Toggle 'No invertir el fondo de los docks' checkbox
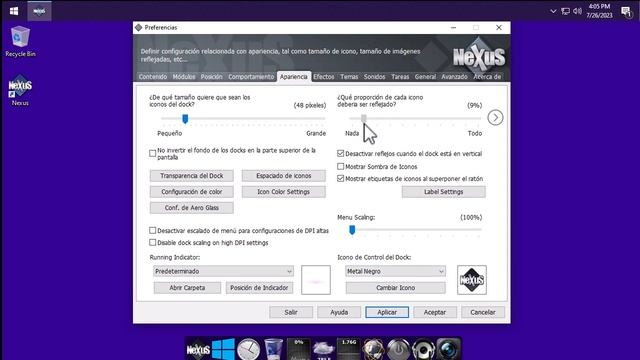The height and width of the screenshot is (360, 640). point(153,153)
